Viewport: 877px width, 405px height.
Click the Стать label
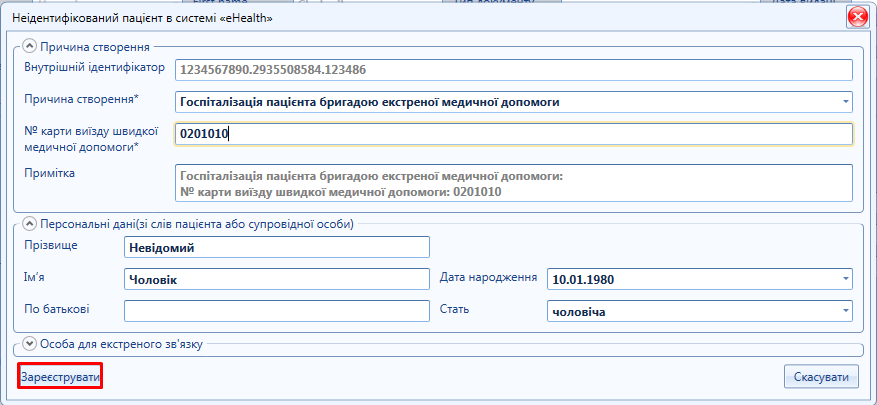[x=454, y=309]
